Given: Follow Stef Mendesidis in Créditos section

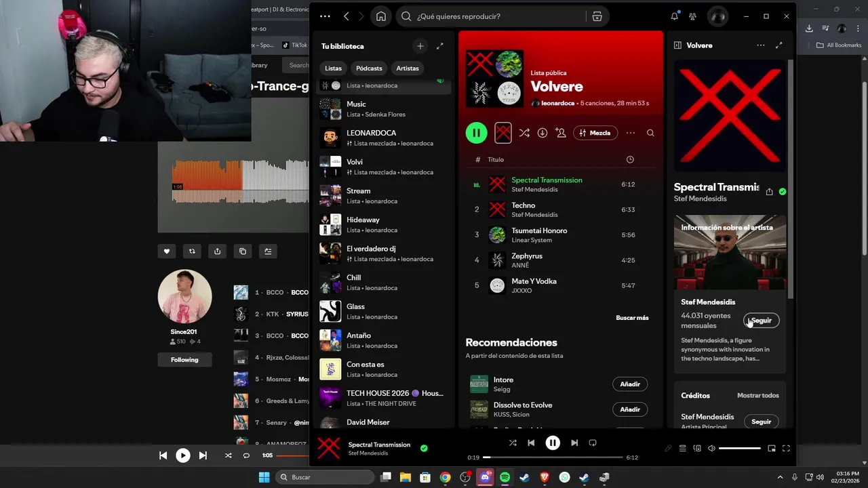Looking at the screenshot, I should tap(762, 422).
